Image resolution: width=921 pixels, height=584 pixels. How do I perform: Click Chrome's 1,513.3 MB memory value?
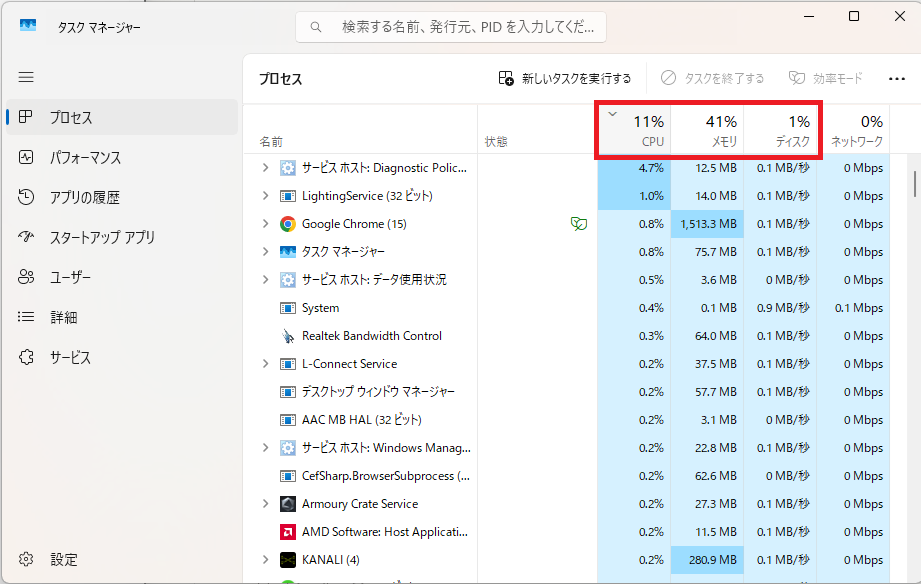[707, 224]
